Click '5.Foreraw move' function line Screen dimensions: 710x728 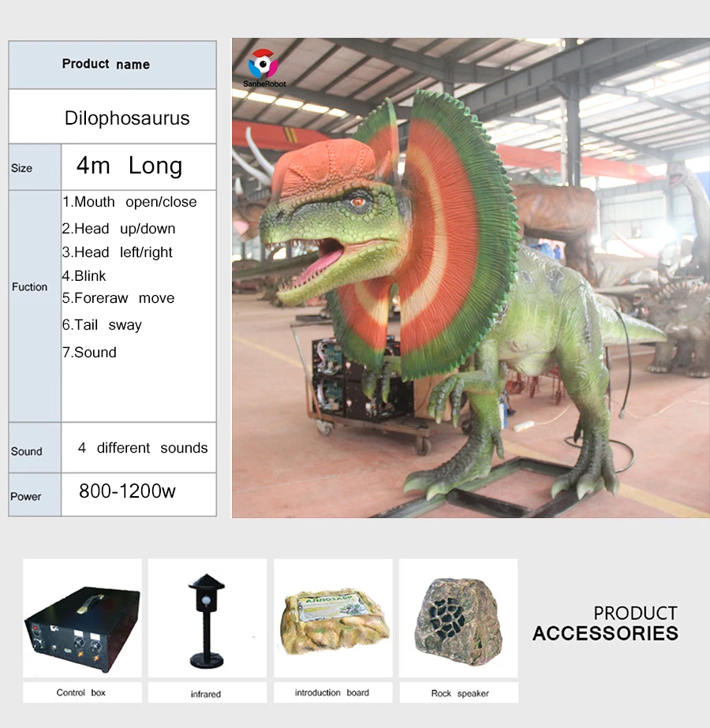click(118, 298)
